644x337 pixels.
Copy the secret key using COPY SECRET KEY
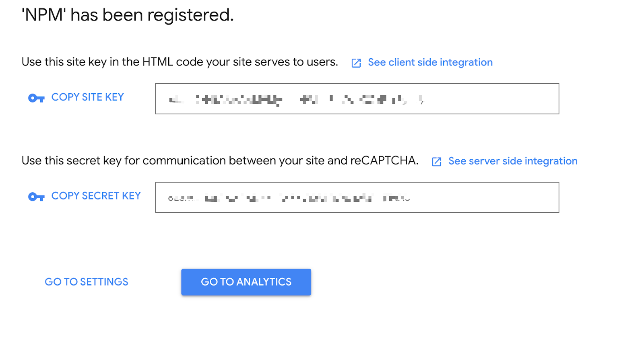pos(96,196)
